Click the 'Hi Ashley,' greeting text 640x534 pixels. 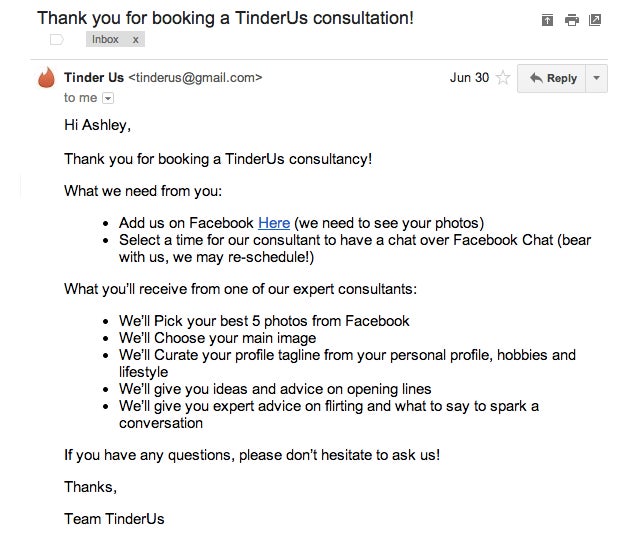pyautogui.click(x=97, y=127)
